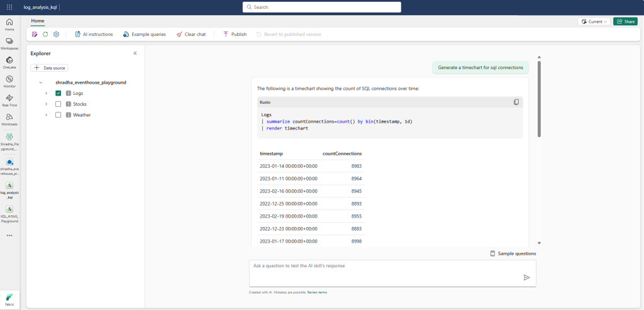The image size is (644, 310).
Task: Click the Fabric logo at bottom left
Action: (9, 299)
